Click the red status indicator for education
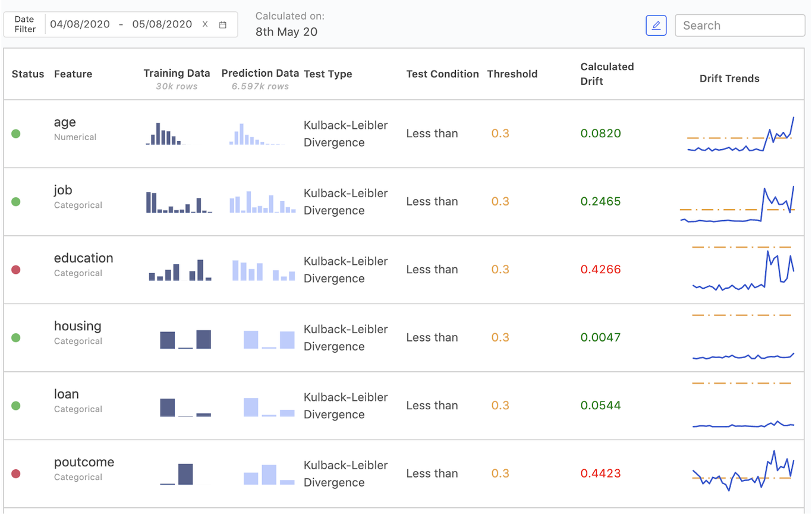812x515 pixels. (16, 269)
